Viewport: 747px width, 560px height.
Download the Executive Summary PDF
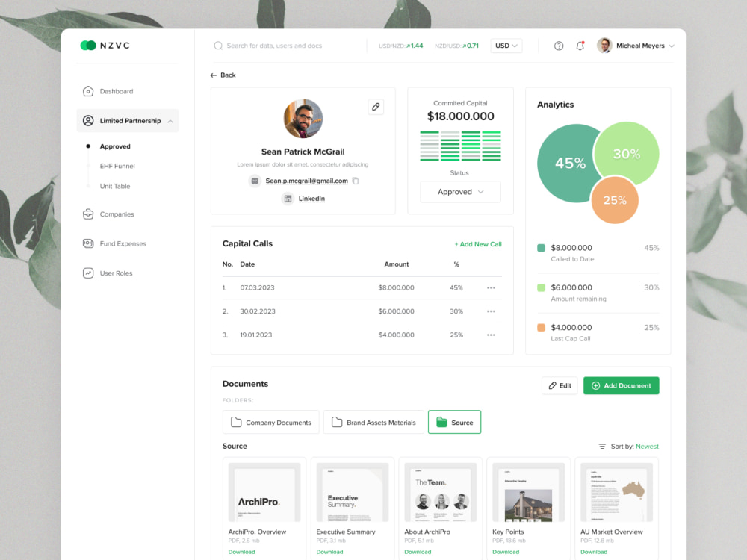(329, 552)
